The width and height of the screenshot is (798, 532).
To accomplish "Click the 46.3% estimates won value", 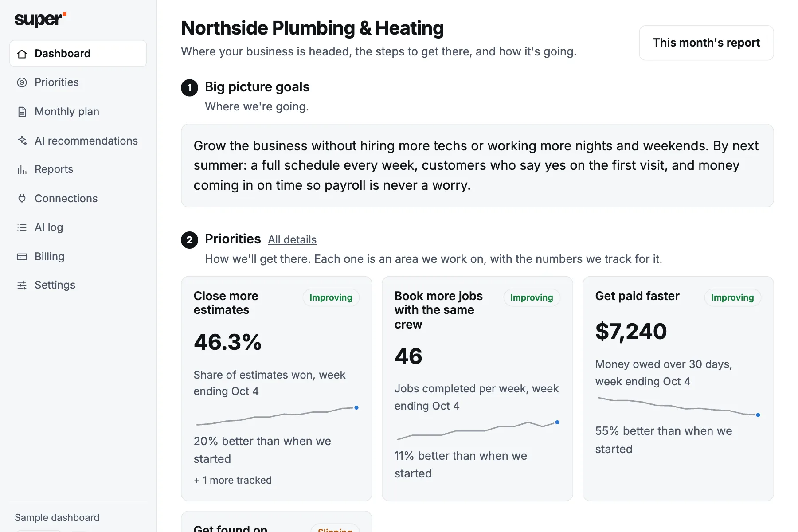I will (x=228, y=342).
